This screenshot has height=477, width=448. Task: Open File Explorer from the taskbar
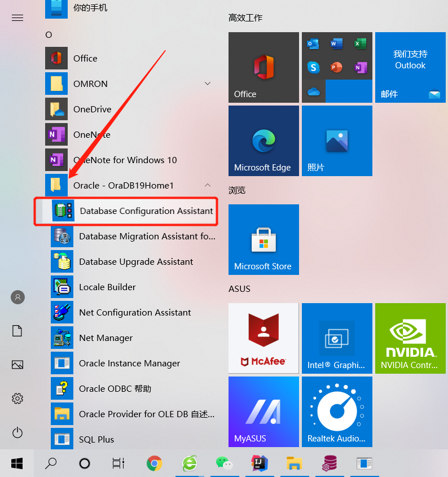click(x=294, y=463)
